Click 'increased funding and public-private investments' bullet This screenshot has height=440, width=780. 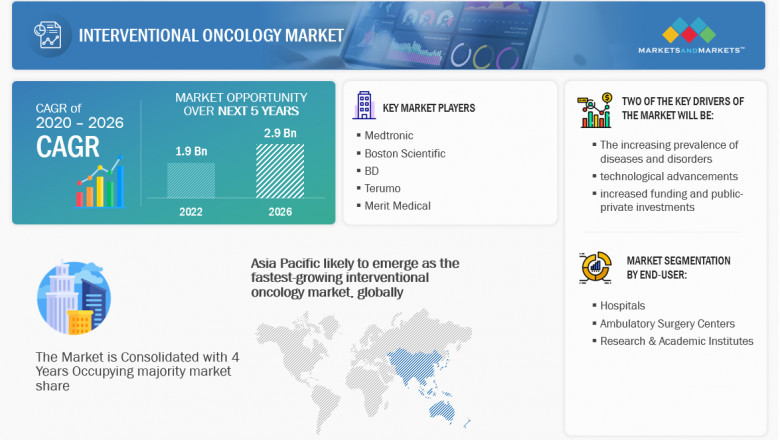tap(672, 200)
